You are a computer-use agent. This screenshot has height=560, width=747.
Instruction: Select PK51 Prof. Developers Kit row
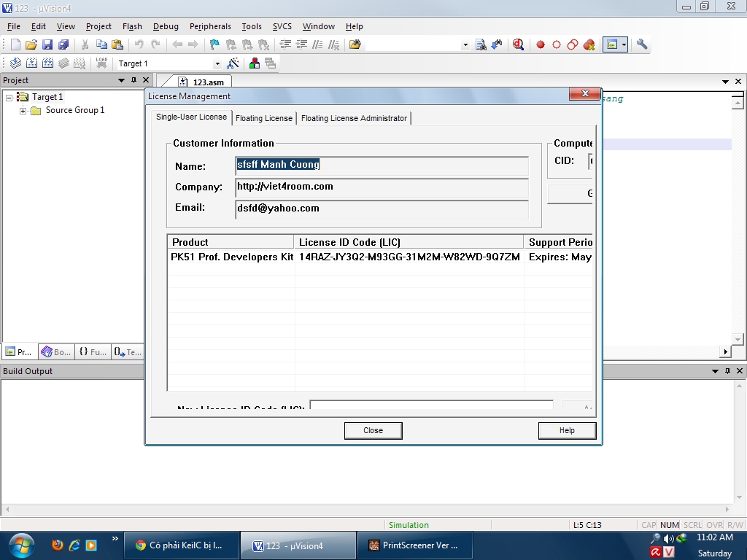tap(380, 257)
